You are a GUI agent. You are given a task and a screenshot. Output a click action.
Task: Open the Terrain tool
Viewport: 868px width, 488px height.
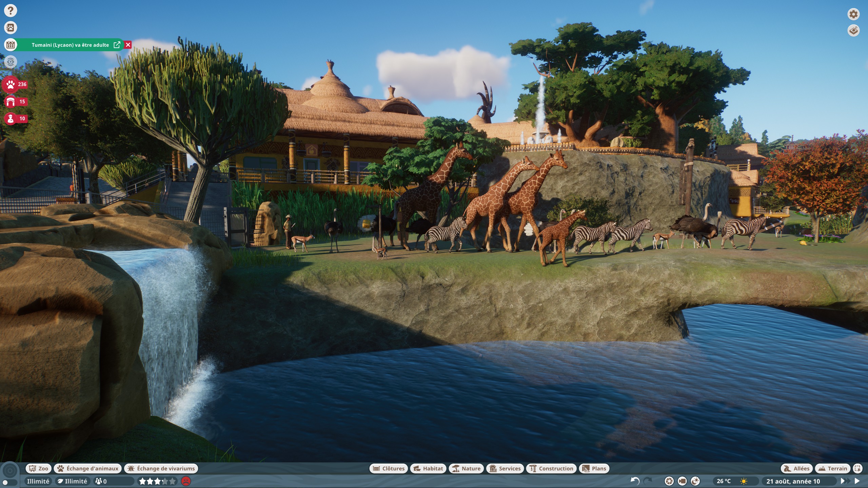[x=833, y=468]
